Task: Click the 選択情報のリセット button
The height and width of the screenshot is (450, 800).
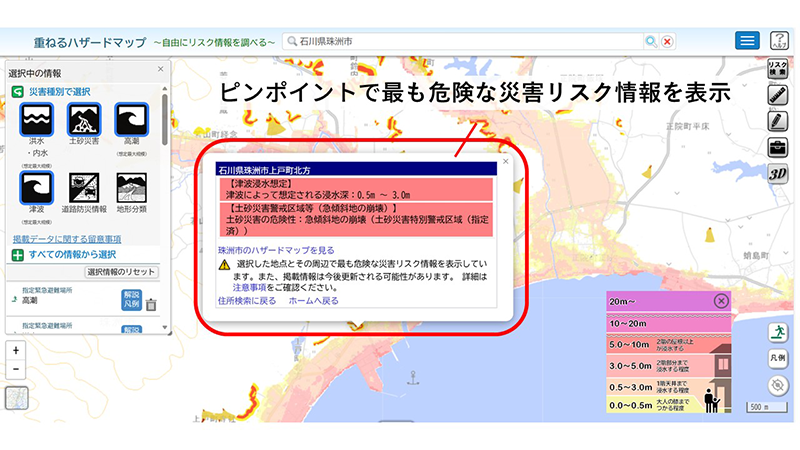Action: pos(121,272)
